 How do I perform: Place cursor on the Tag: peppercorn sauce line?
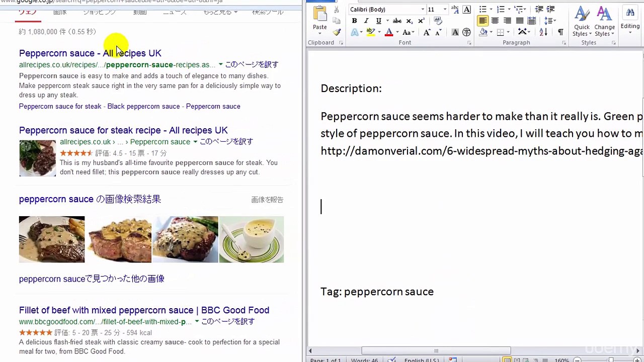click(x=377, y=292)
